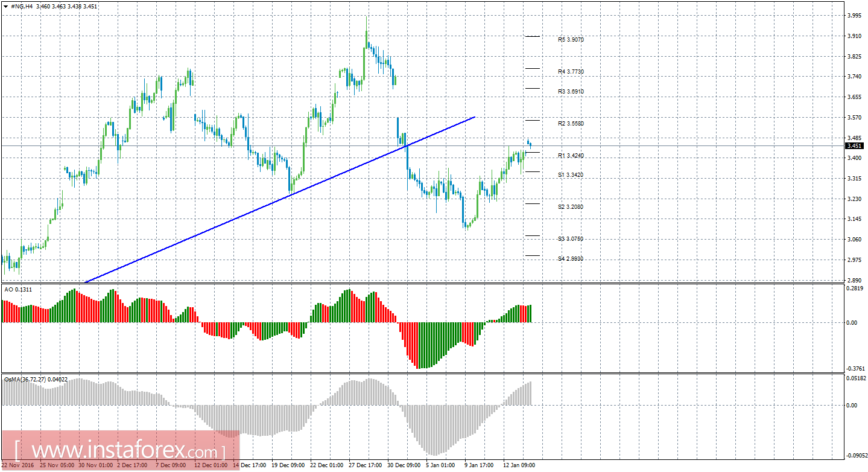Click the 19 Dec 09:00 time label
868x472 pixels.
(288, 465)
